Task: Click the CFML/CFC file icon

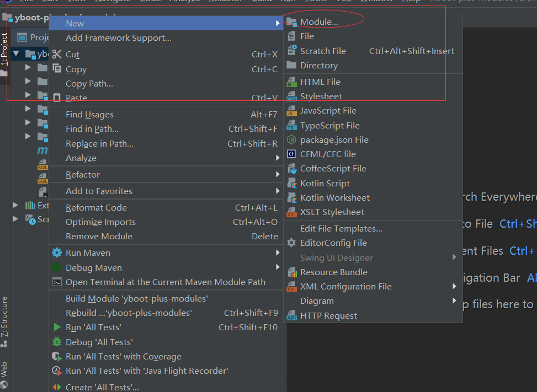Action: pos(291,154)
